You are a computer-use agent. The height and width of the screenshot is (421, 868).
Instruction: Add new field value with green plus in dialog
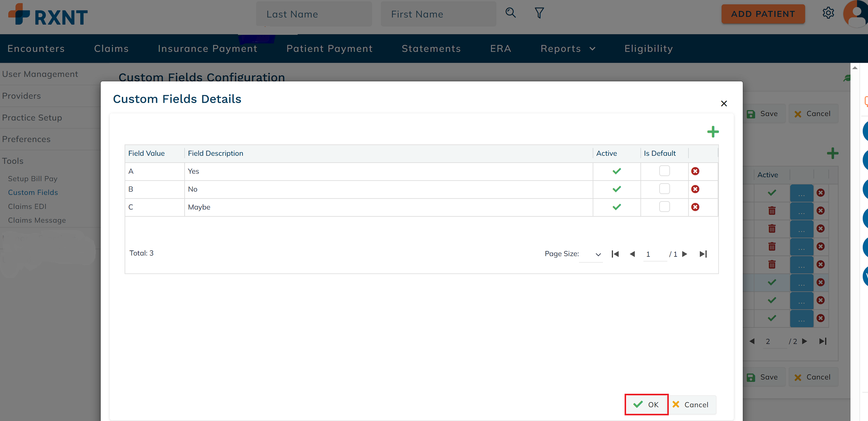click(x=713, y=132)
